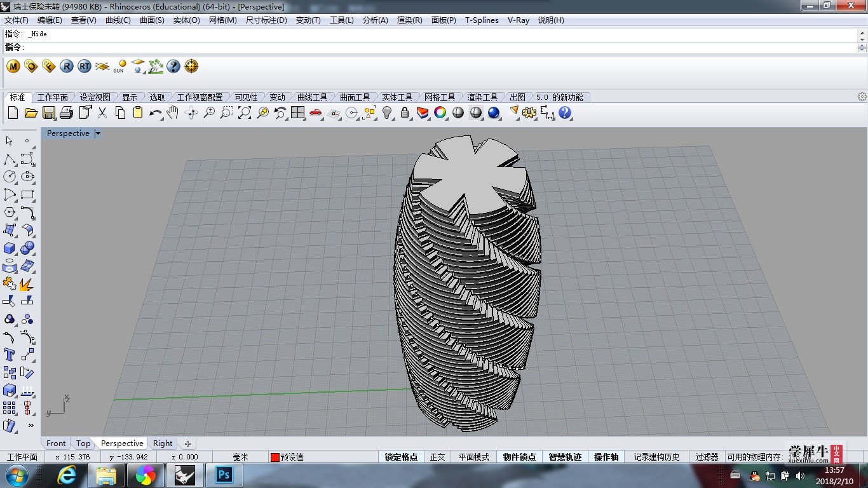This screenshot has width=868, height=488.
Task: Toggle 物件锁点 object snap
Action: [519, 457]
